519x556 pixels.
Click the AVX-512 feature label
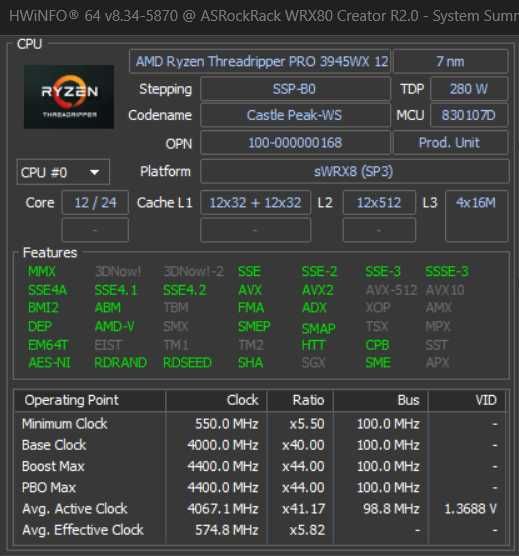[391, 290]
